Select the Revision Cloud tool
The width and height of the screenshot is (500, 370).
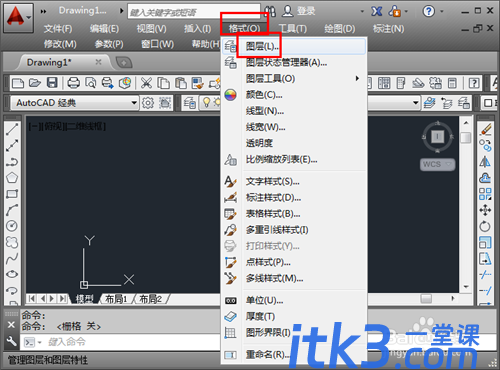coord(12,242)
